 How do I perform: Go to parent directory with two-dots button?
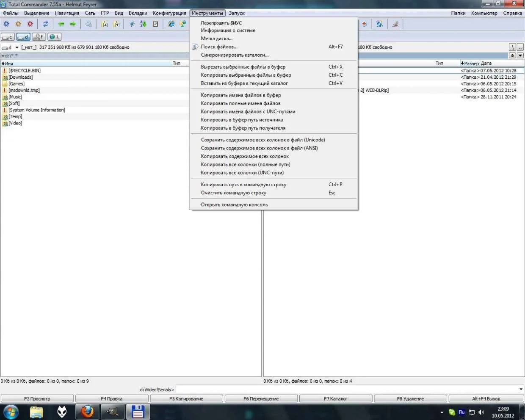point(520,47)
